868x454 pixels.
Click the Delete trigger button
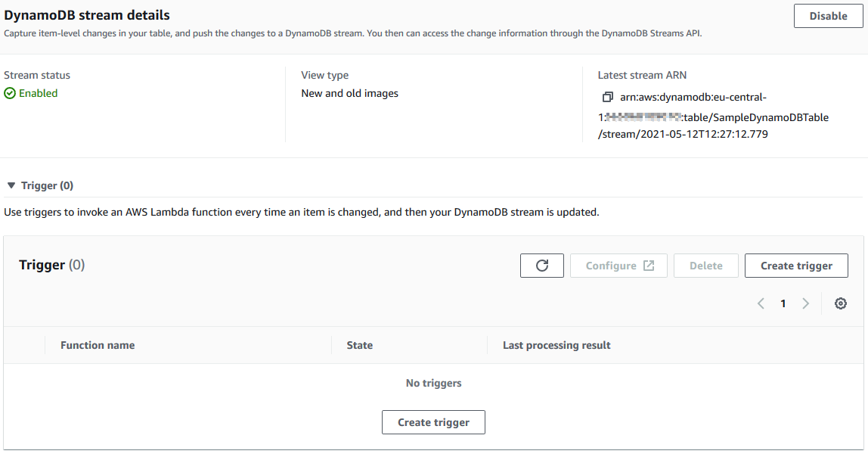pyautogui.click(x=705, y=266)
